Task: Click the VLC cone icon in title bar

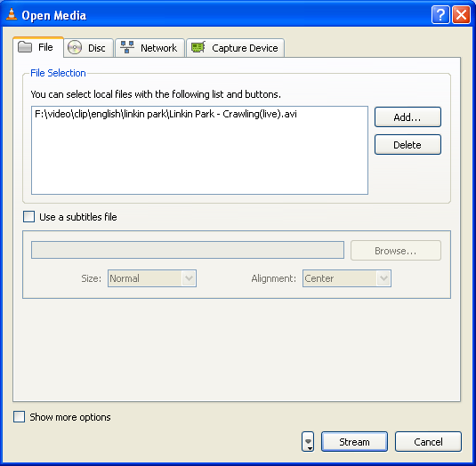Action: 12,14
